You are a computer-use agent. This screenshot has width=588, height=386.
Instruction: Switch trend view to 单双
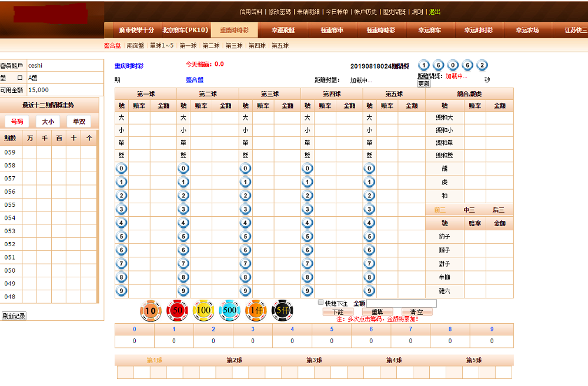tap(78, 122)
